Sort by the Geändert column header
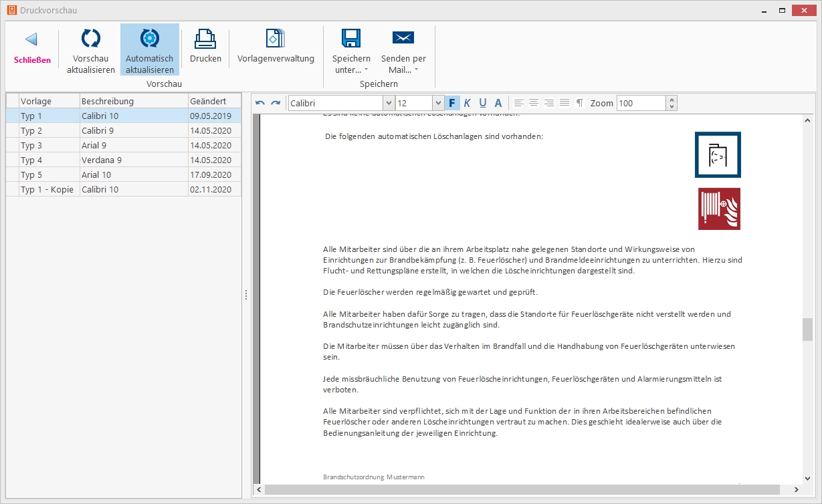 pos(214,101)
